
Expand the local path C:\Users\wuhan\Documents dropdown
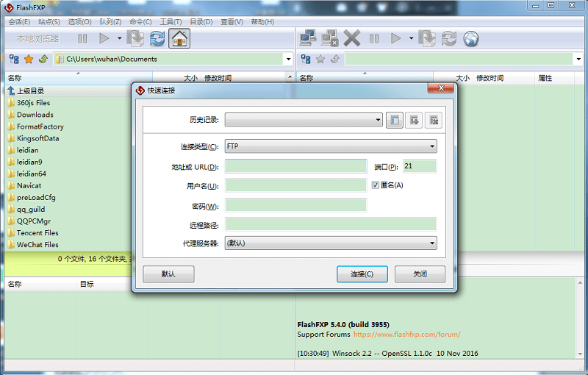click(x=288, y=59)
